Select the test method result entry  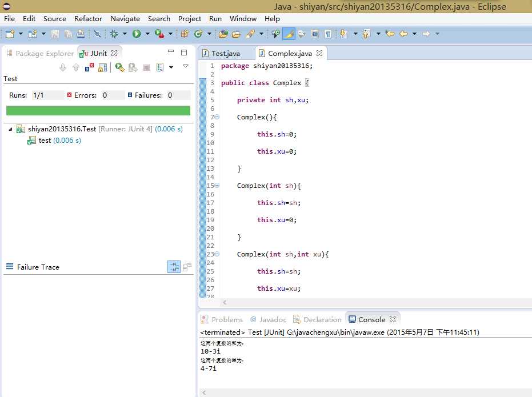(45, 141)
